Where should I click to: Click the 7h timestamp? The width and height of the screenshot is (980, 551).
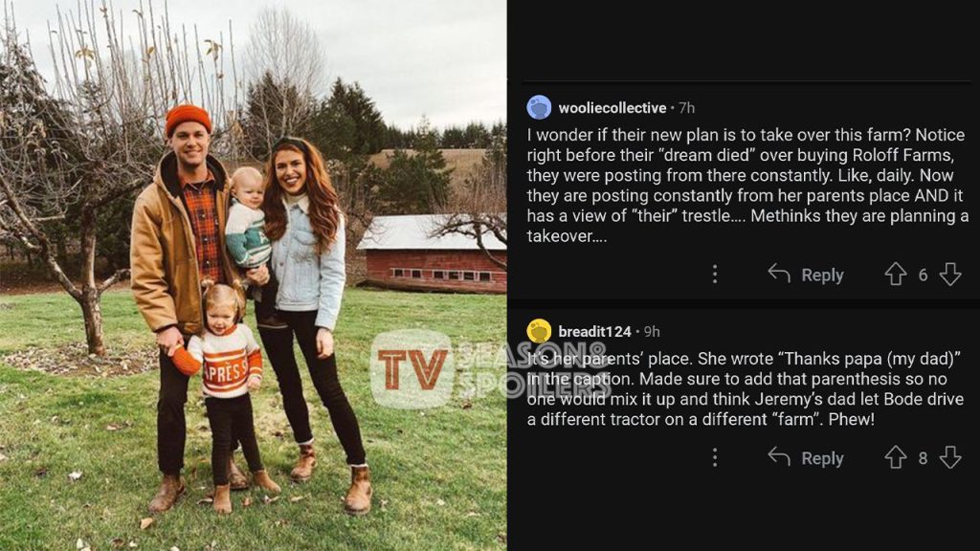pos(686,108)
